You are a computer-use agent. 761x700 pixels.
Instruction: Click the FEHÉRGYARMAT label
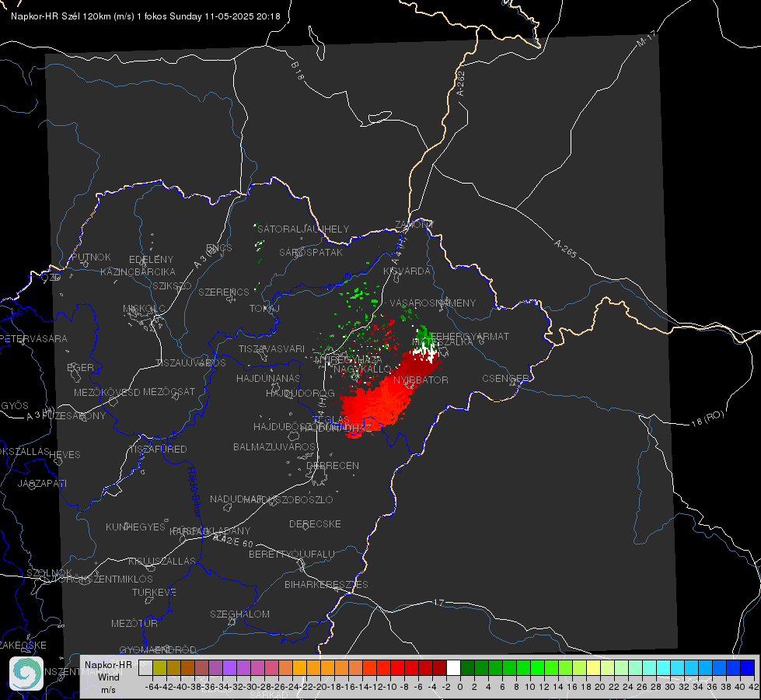click(x=470, y=336)
